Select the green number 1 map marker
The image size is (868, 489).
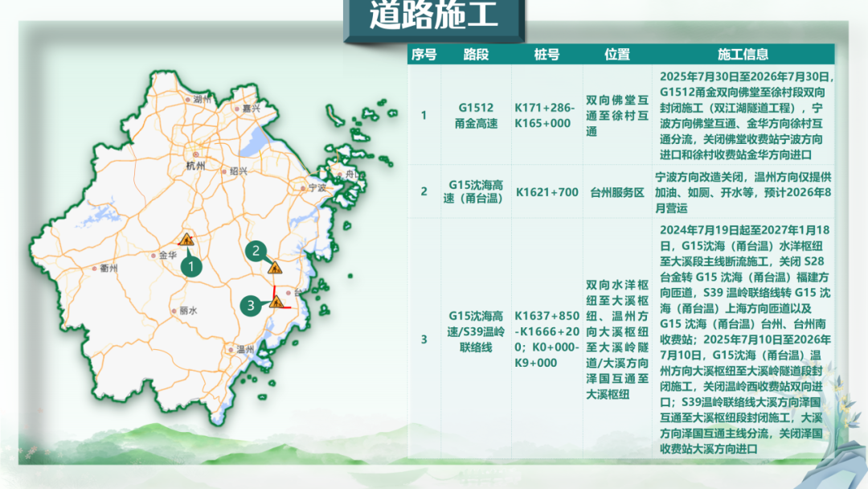(x=191, y=266)
